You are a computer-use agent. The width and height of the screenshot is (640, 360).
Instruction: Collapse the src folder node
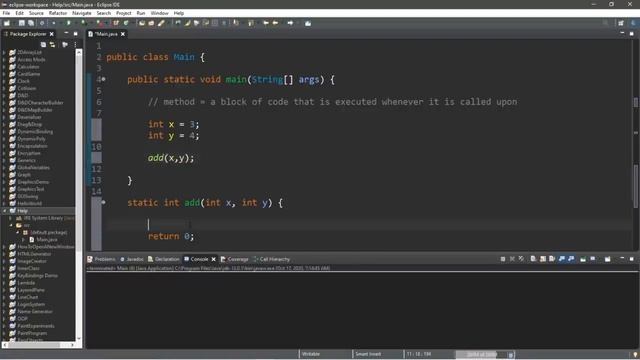point(11,225)
